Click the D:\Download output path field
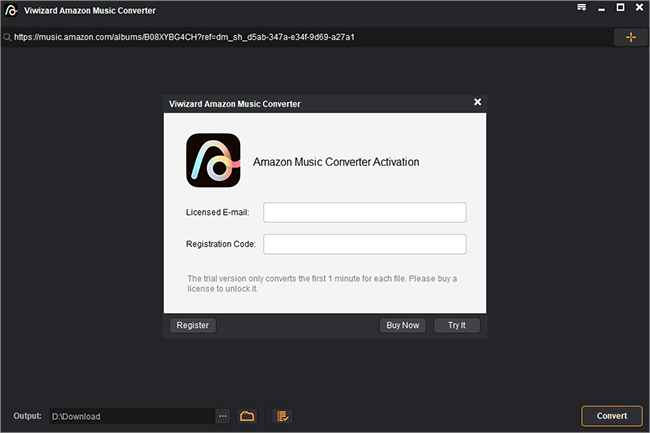Image resolution: width=650 pixels, height=433 pixels. [x=132, y=416]
